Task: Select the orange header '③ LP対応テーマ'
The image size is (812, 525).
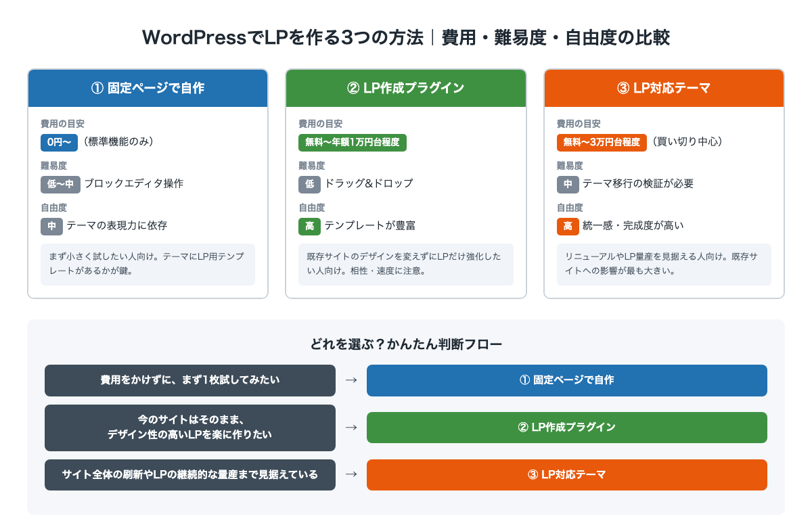Action: tap(664, 88)
